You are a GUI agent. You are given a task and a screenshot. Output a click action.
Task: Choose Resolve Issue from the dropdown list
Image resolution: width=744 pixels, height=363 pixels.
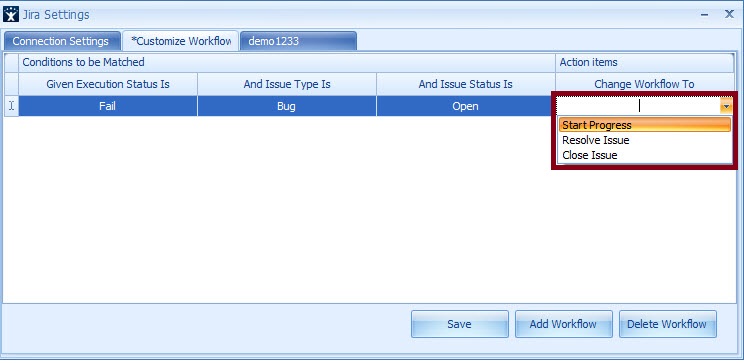coord(644,140)
